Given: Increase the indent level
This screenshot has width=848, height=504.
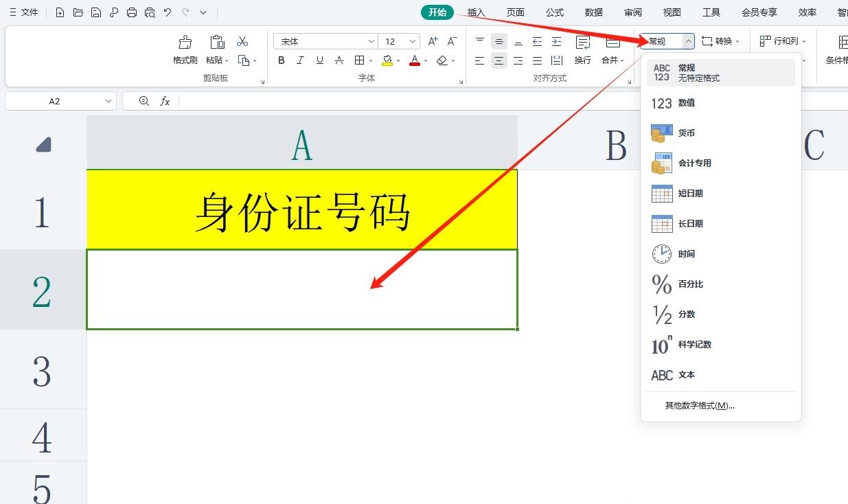Looking at the screenshot, I should [x=557, y=41].
